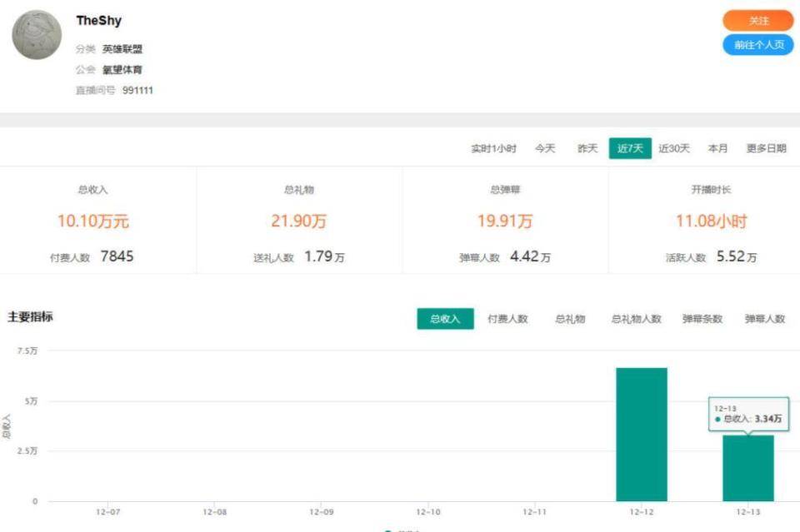800x532 pixels.
Task: Select the 总收入 chart metric
Action: tap(445, 319)
